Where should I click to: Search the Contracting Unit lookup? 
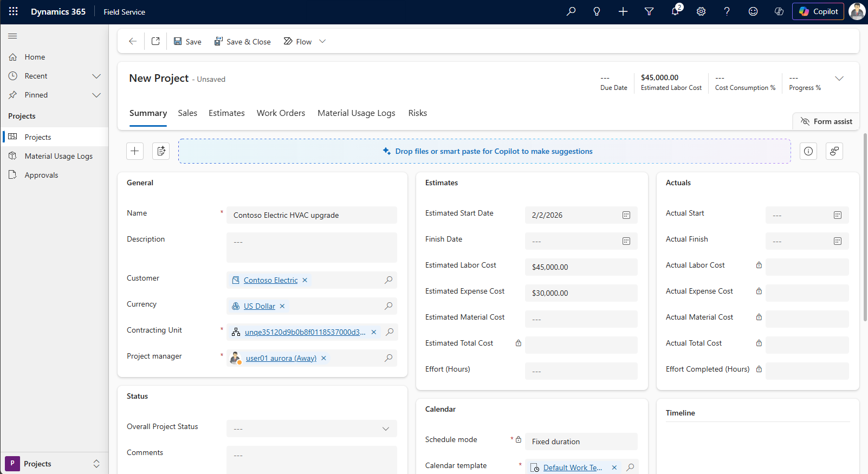[390, 332]
